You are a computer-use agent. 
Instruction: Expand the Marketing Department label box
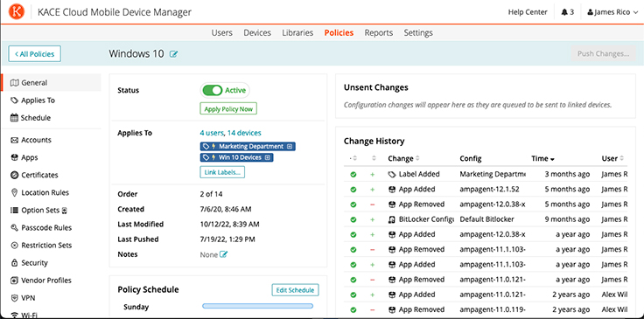pyautogui.click(x=289, y=146)
